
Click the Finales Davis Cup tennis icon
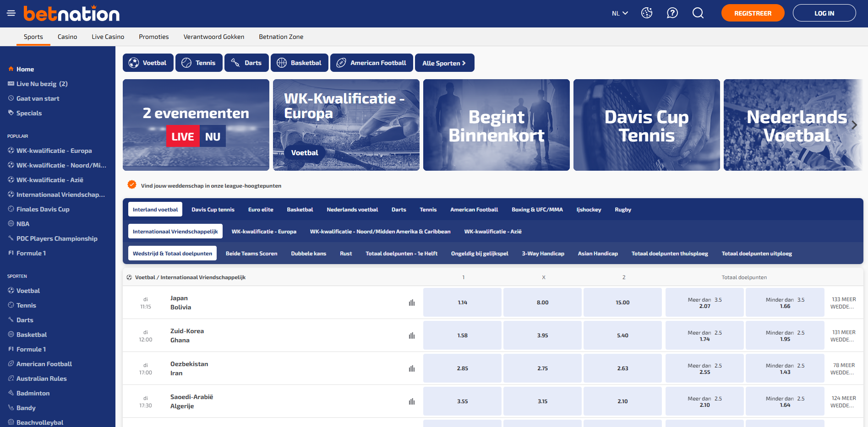pos(11,209)
